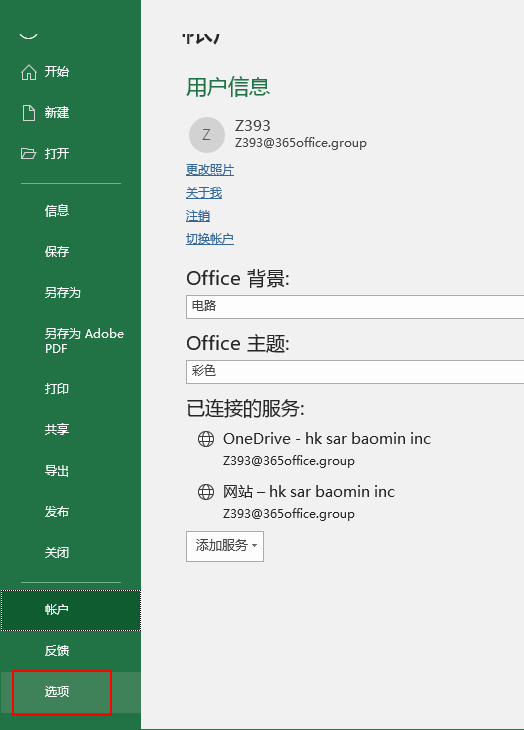Click the user name Z393

click(x=253, y=126)
